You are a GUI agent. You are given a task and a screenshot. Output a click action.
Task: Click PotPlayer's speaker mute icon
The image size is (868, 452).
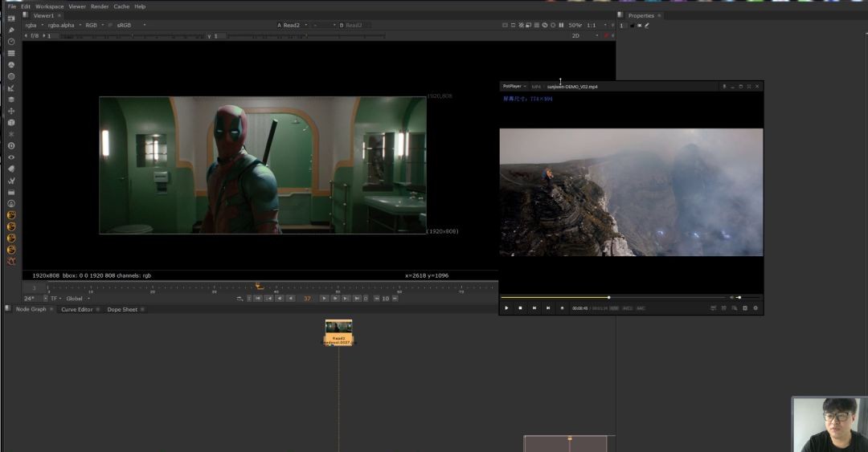tap(732, 297)
